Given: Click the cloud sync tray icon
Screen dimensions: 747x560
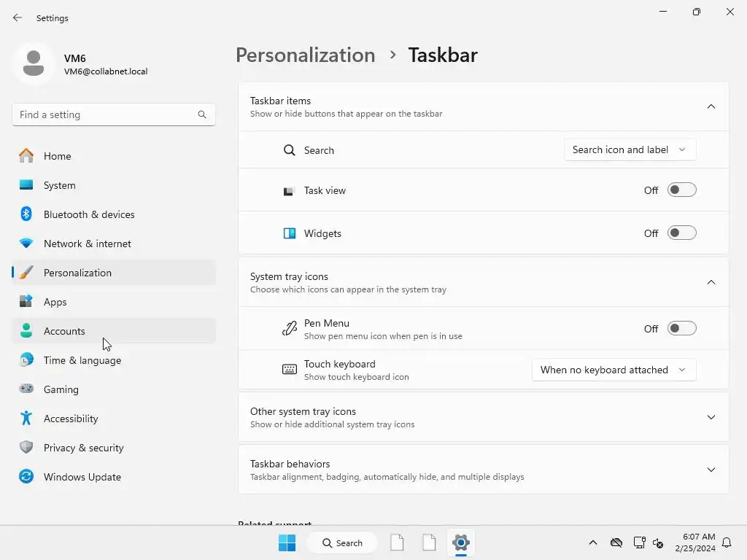Looking at the screenshot, I should tap(616, 542).
